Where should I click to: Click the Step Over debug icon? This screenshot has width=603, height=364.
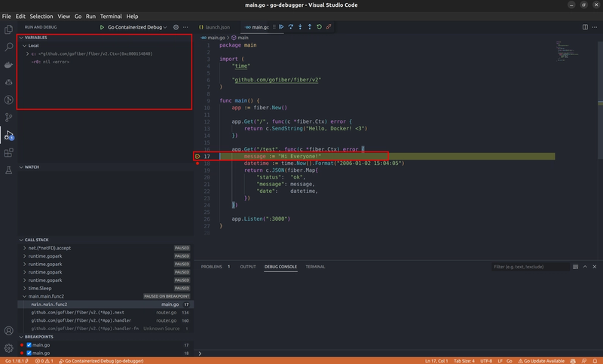[x=291, y=27]
